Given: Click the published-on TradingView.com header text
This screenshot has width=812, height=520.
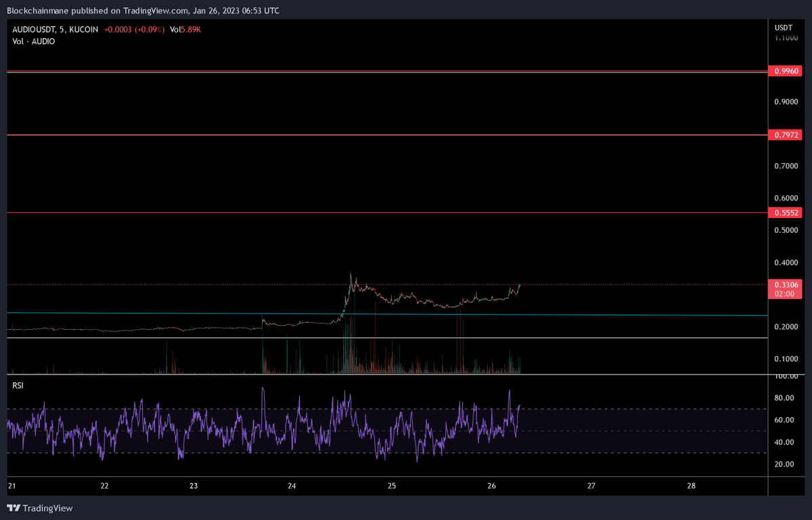Looking at the screenshot, I should coord(142,11).
